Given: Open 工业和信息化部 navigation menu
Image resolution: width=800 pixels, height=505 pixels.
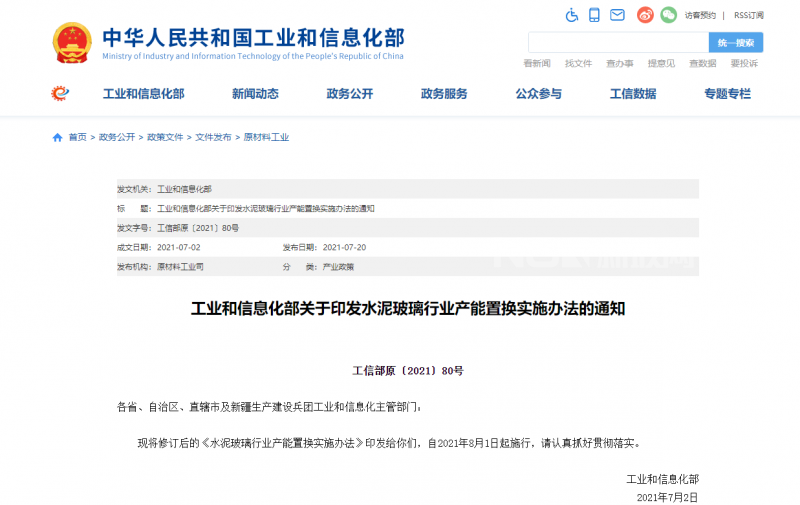Looking at the screenshot, I should (x=143, y=94).
